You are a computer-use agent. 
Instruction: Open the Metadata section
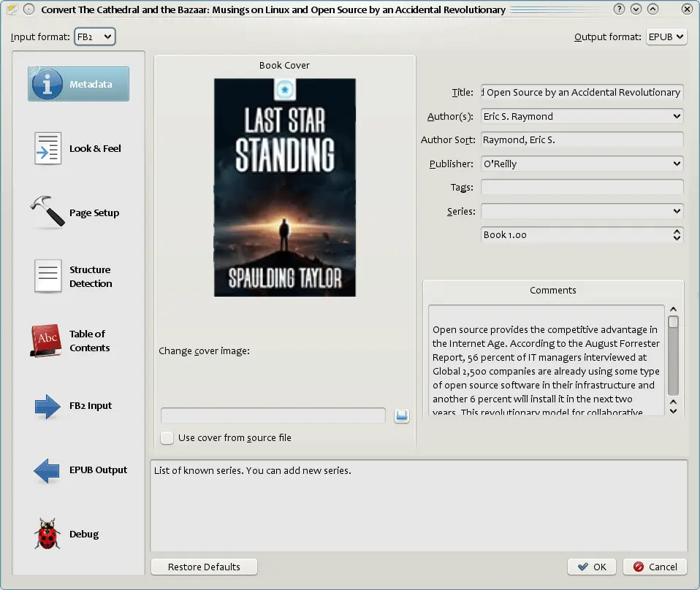[x=79, y=84]
